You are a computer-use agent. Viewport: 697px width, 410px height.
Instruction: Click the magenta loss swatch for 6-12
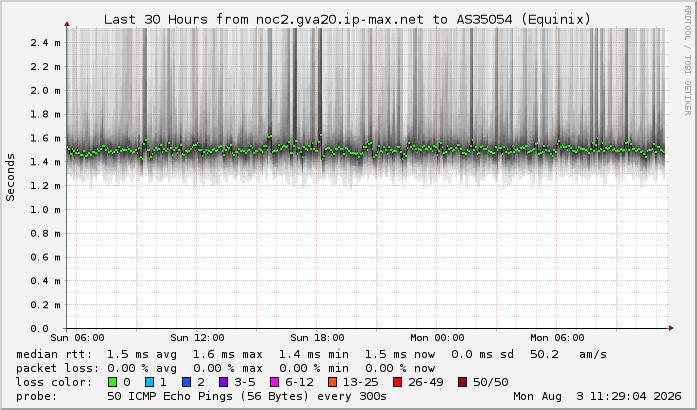[x=275, y=382]
